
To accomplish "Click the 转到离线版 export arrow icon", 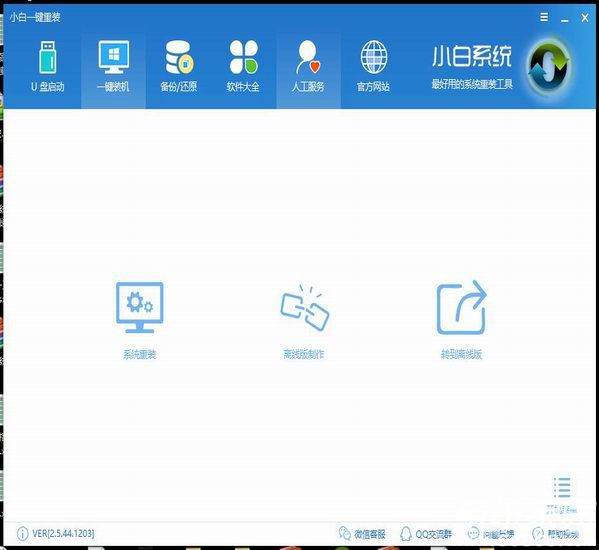I will (461, 307).
